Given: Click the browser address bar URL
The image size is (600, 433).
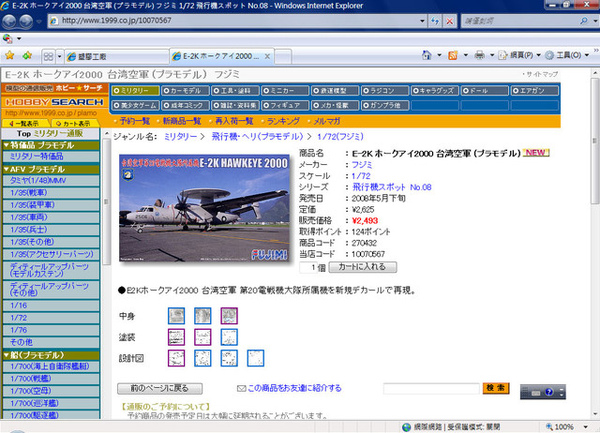Looking at the screenshot, I should (x=117, y=21).
